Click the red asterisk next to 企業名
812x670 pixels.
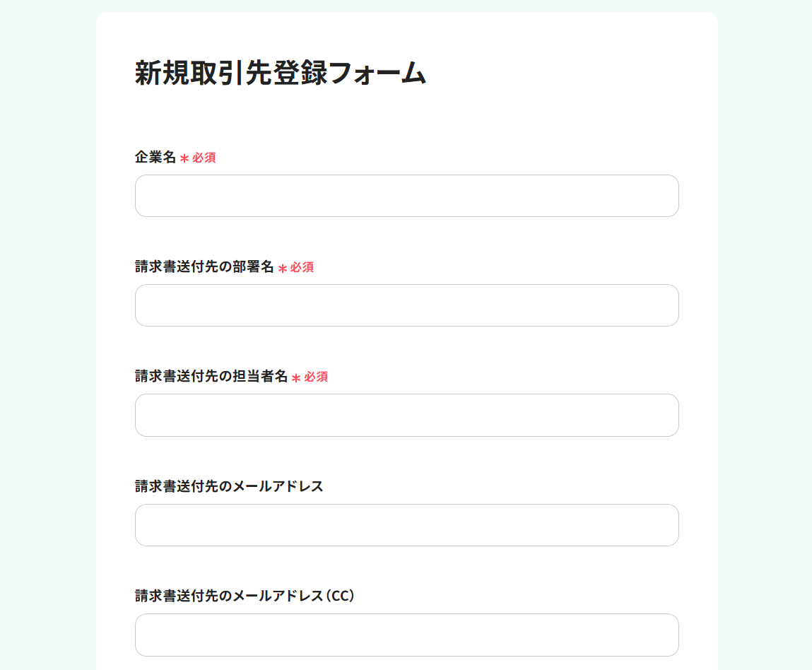click(x=184, y=158)
